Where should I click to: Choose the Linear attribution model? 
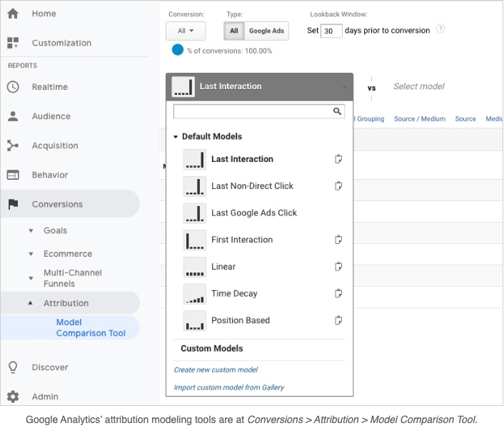click(223, 267)
